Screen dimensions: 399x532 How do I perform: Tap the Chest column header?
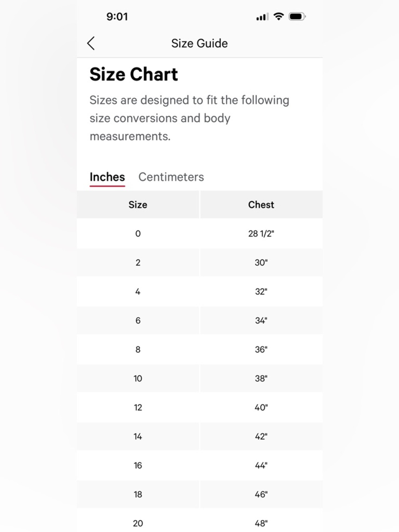261,205
